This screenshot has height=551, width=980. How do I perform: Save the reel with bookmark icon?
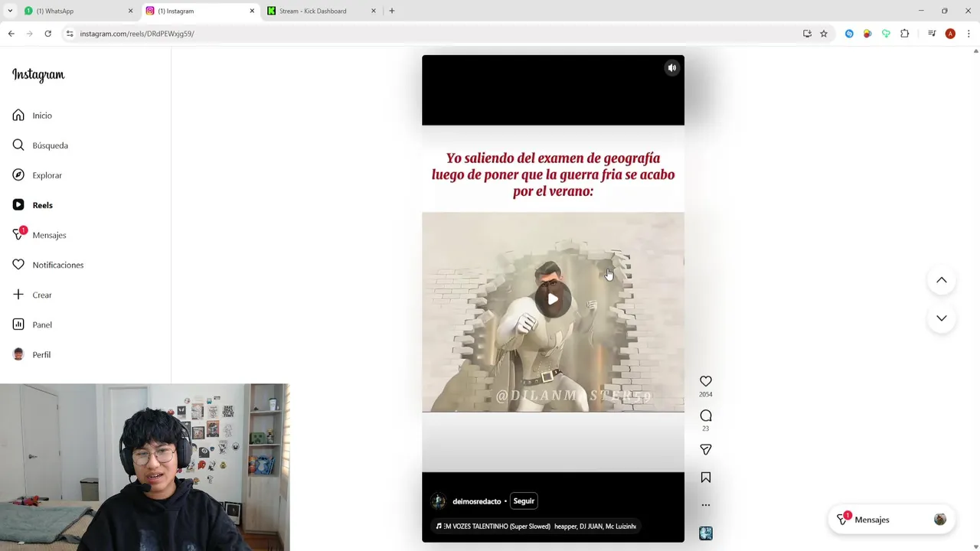click(706, 478)
